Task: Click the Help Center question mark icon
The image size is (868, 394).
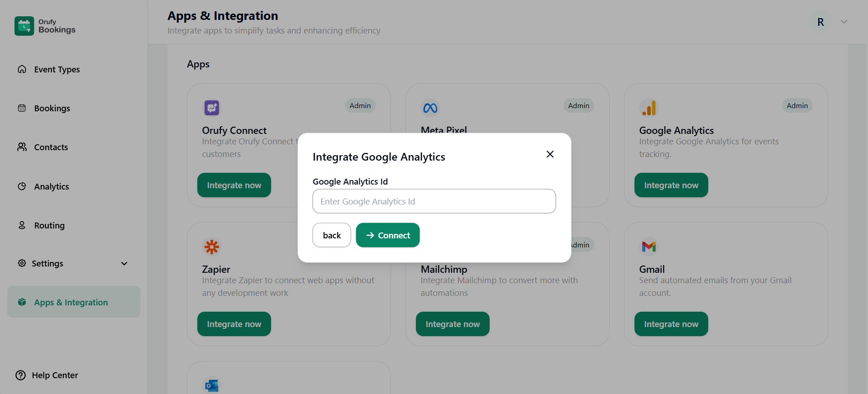Action: [21, 375]
